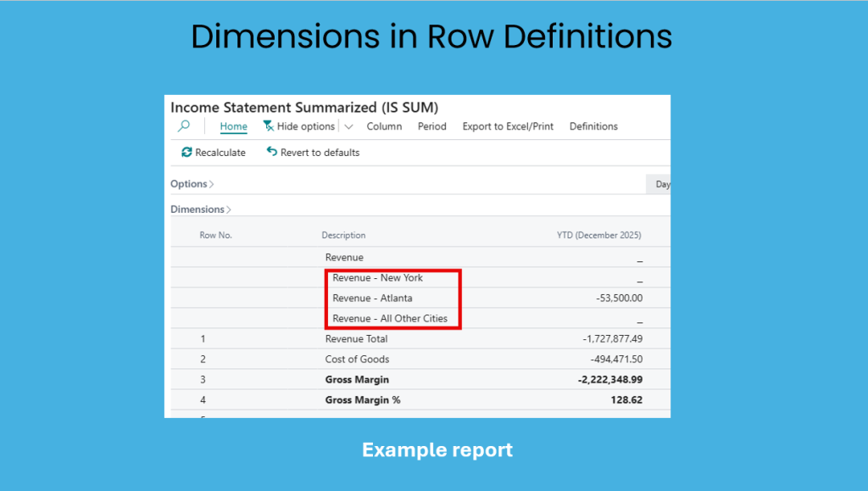Click the Hide options filter icon
The width and height of the screenshot is (868, 491).
point(269,126)
